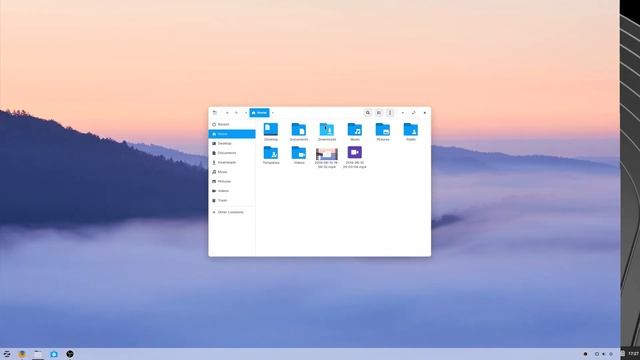
Task: Open the Software store taskbar icon
Action: pyautogui.click(x=54, y=354)
